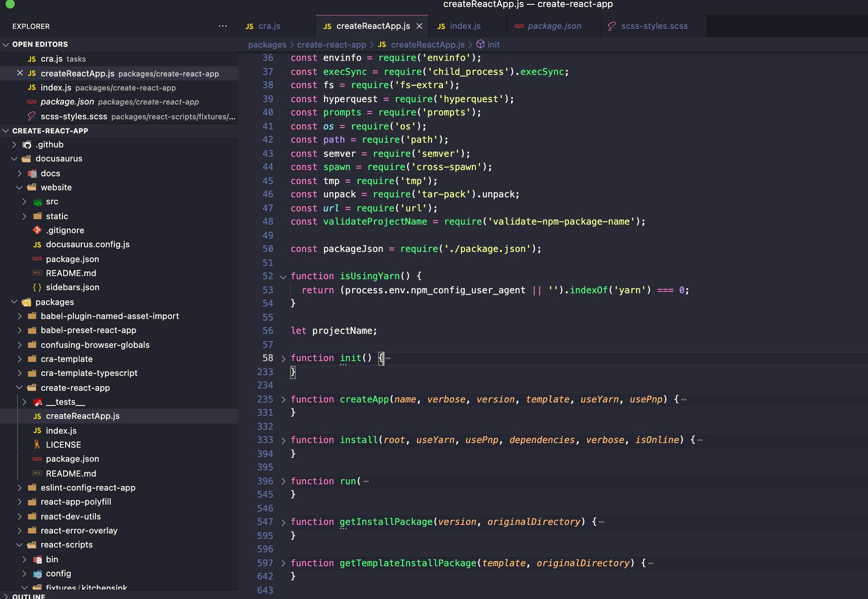Click the docs folder icon
The width and height of the screenshot is (868, 599).
click(x=32, y=174)
